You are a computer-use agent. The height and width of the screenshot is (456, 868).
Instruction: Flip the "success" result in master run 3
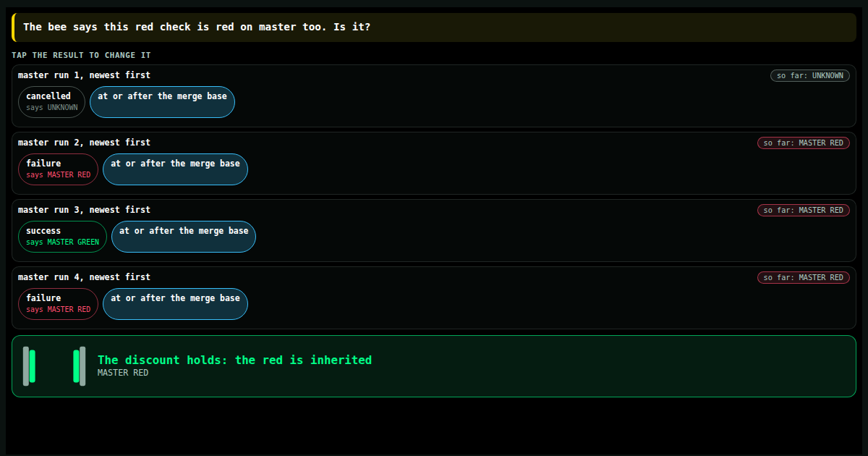(62, 237)
